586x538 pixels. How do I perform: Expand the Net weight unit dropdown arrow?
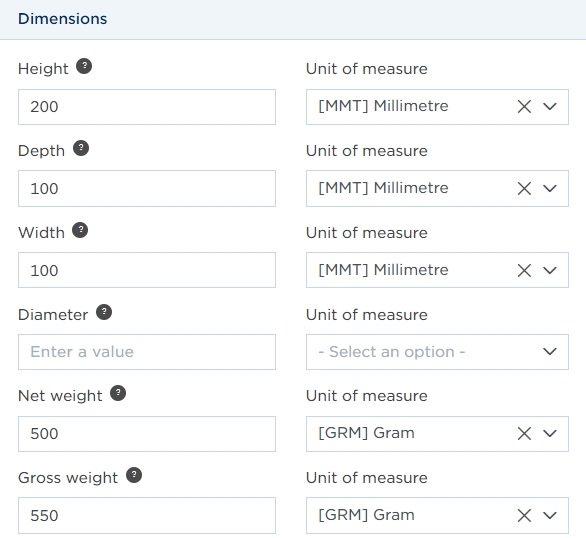point(550,434)
